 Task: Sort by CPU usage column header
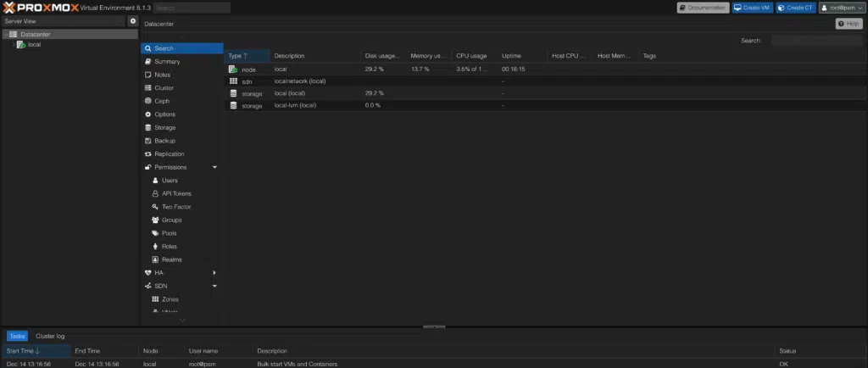point(475,56)
